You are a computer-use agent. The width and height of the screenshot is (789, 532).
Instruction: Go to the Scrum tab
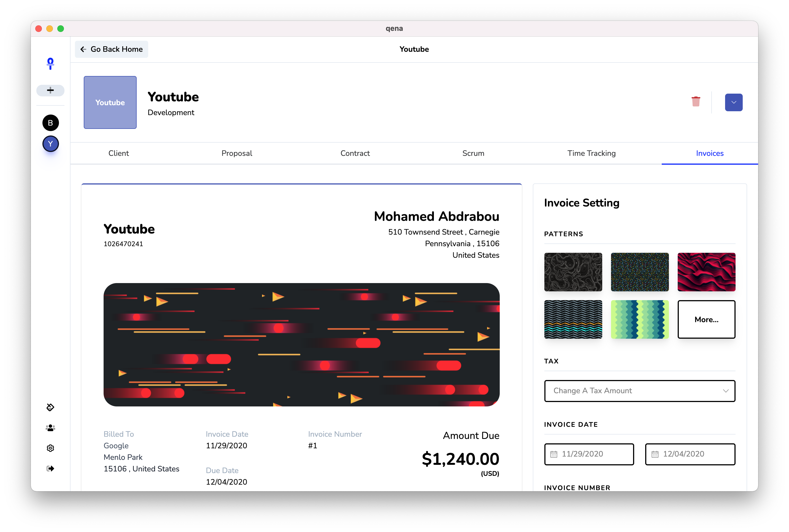(473, 153)
